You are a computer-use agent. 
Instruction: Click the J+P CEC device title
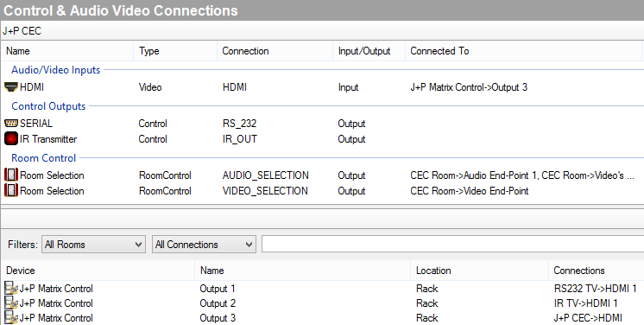22,31
